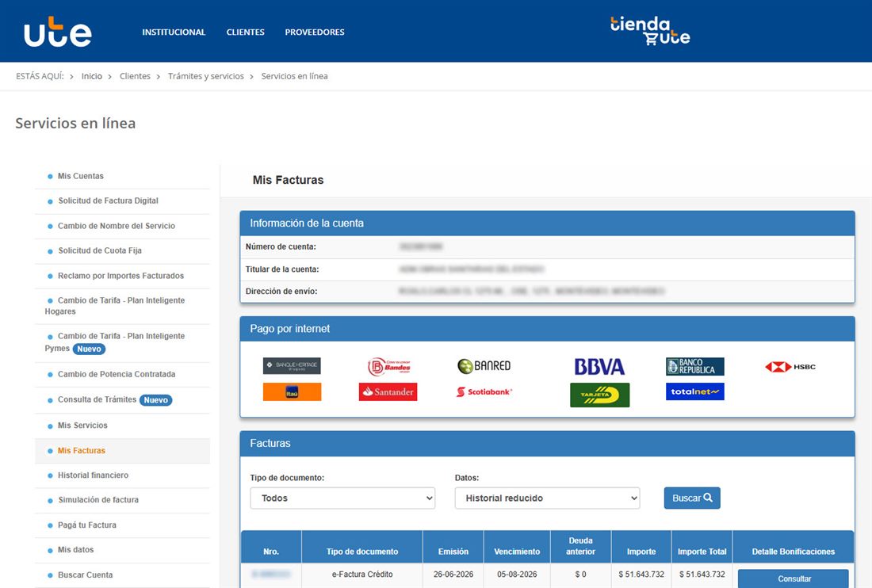Click Importe Total column header
This screenshot has width=872, height=588.
[x=702, y=546]
